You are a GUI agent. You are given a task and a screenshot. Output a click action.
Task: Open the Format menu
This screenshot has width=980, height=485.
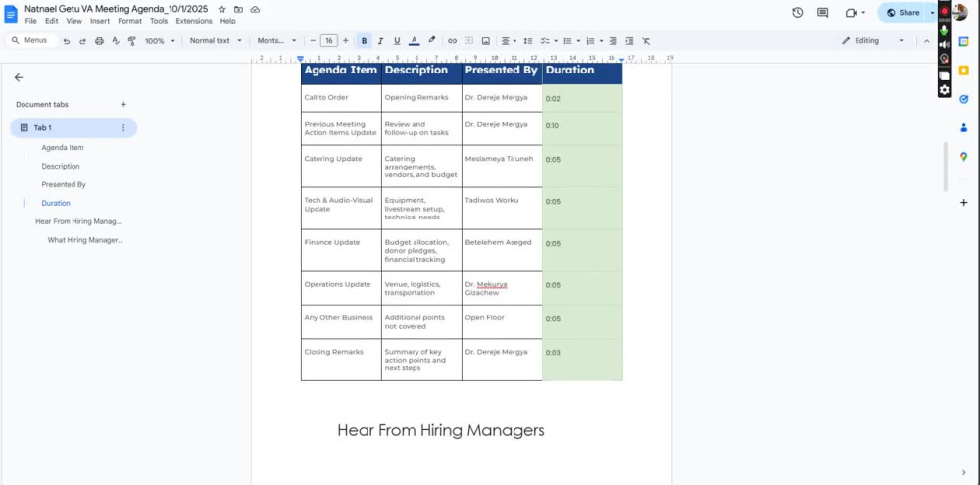point(129,21)
